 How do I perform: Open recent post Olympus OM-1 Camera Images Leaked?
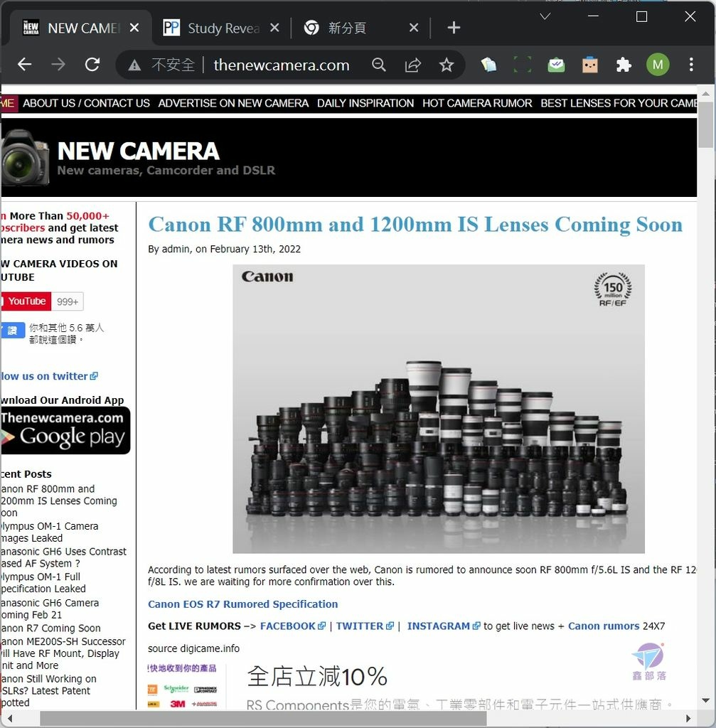[x=50, y=532]
